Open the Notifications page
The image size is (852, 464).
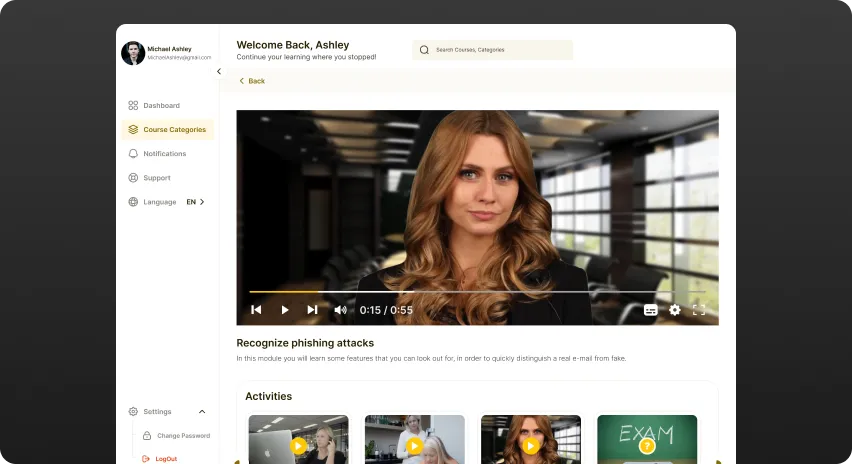coord(164,153)
